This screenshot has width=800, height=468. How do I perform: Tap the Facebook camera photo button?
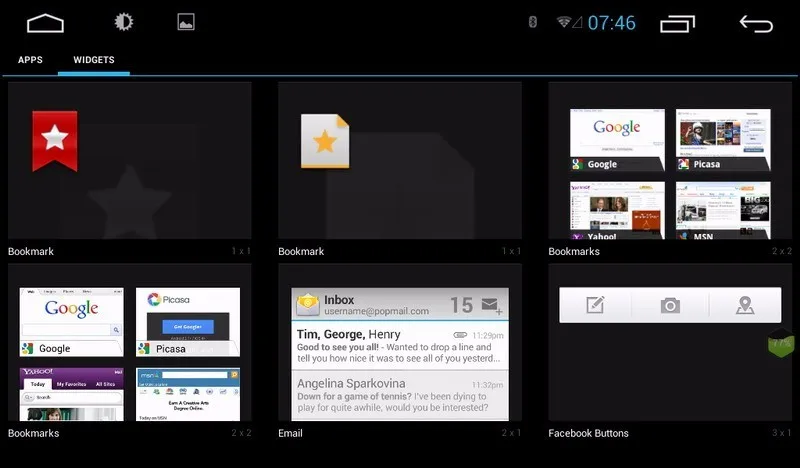670,305
